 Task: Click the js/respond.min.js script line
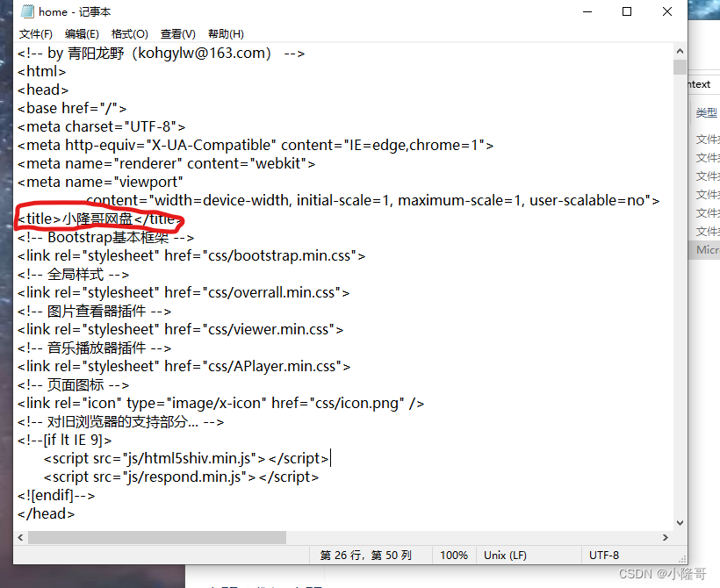182,477
